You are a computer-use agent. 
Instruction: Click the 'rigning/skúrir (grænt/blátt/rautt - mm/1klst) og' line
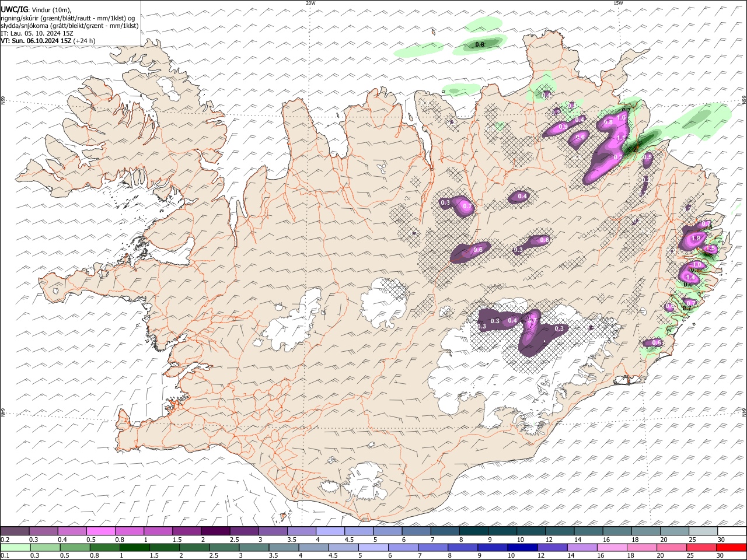click(69, 18)
